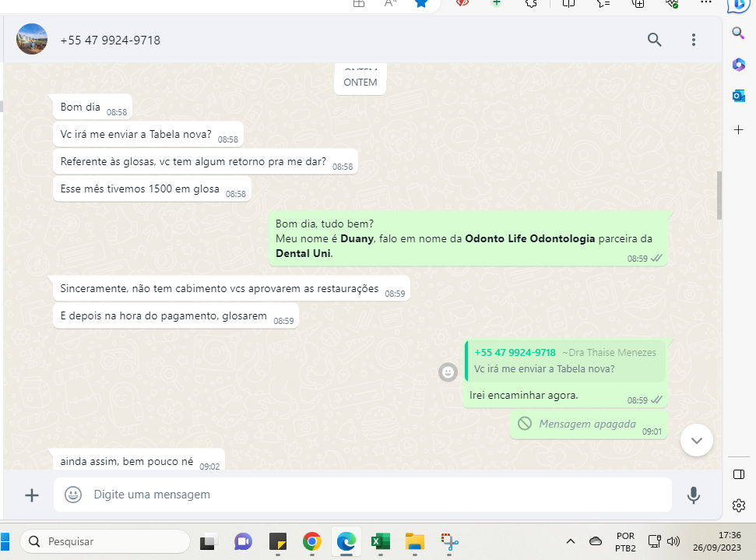Click the '+55 47 9924-9718' number in quoted reply
This screenshot has height=560, width=756.
[x=515, y=353]
